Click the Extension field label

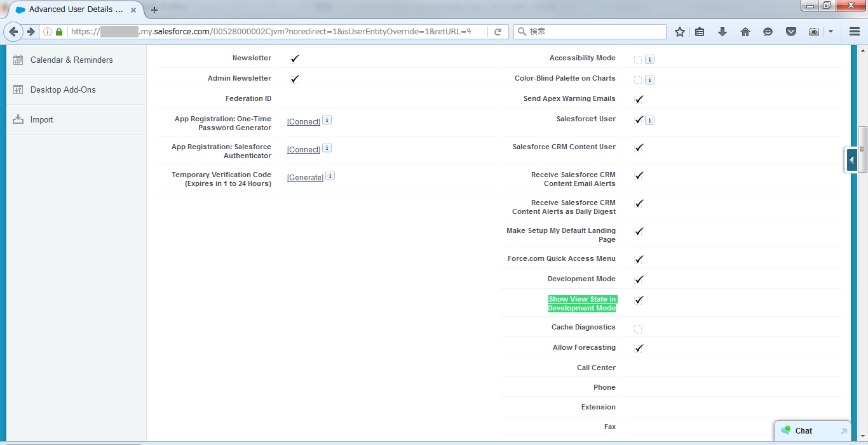(599, 407)
